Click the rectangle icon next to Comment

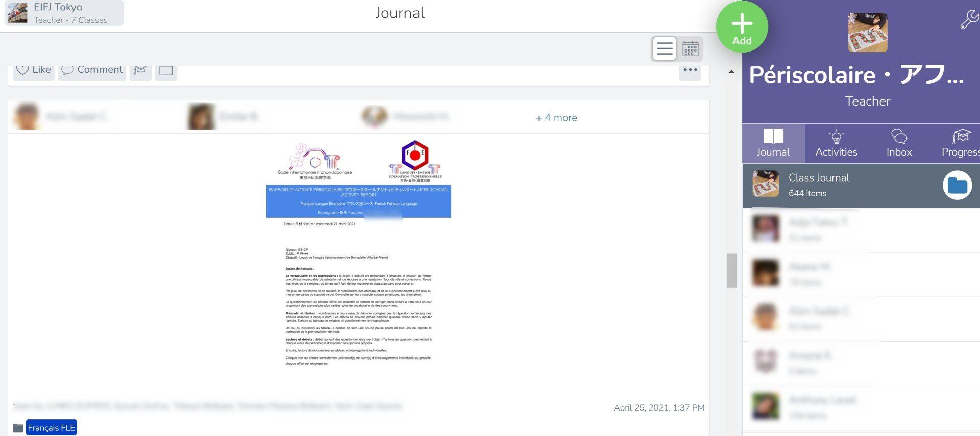(x=166, y=70)
